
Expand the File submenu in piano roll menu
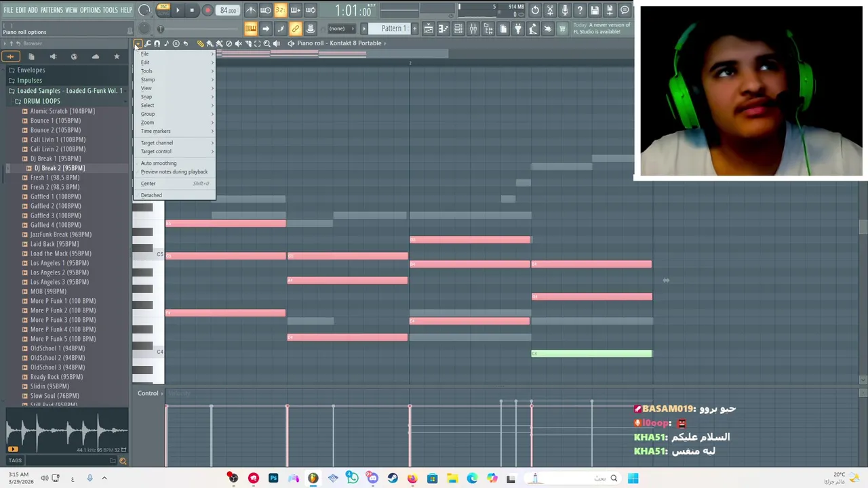point(174,54)
